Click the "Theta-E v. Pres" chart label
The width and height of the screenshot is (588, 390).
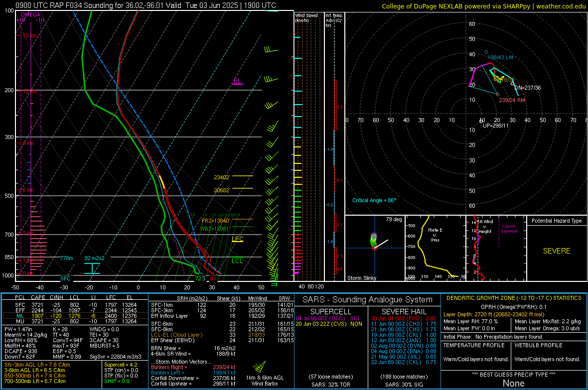point(435,235)
